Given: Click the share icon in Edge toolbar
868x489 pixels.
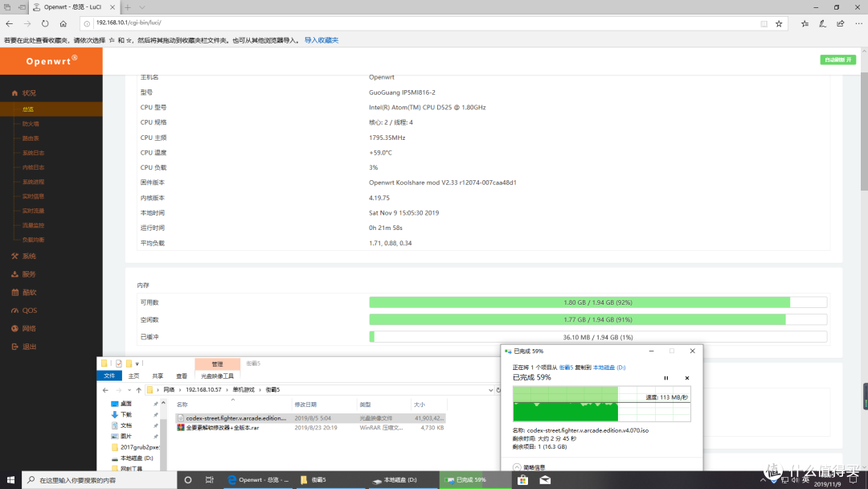Looking at the screenshot, I should point(841,23).
